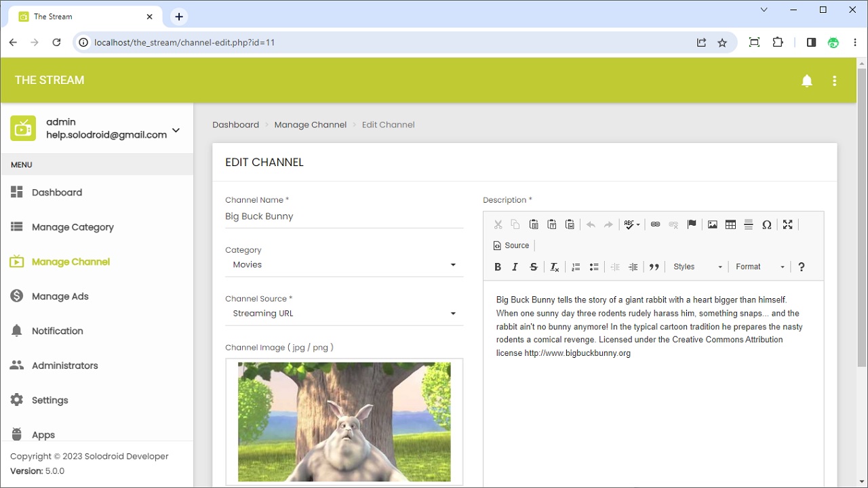Share this page from the address bar

(x=701, y=42)
